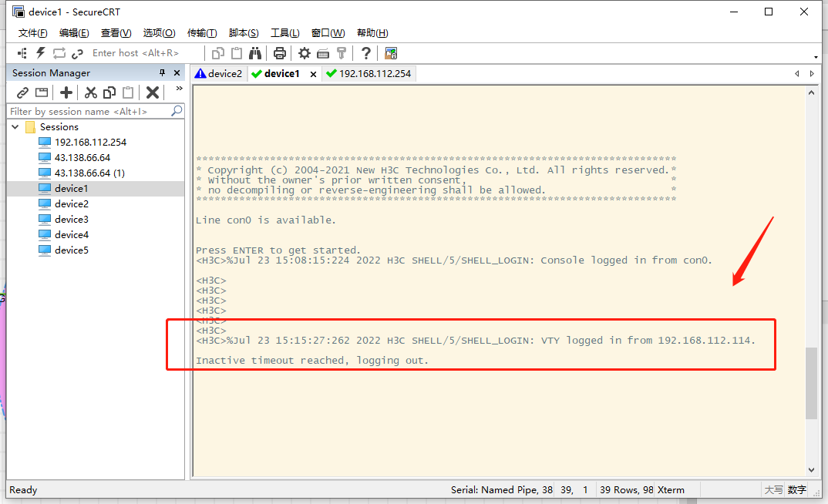Image resolution: width=828 pixels, height=504 pixels.
Task: Select device3 in the Sessions tree
Action: pyautogui.click(x=71, y=219)
